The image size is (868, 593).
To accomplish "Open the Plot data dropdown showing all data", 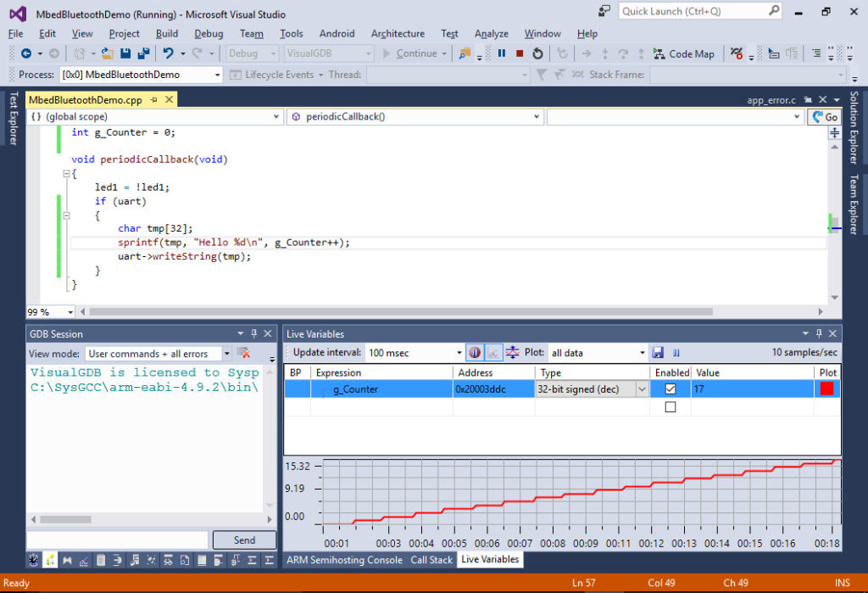I will tap(598, 352).
